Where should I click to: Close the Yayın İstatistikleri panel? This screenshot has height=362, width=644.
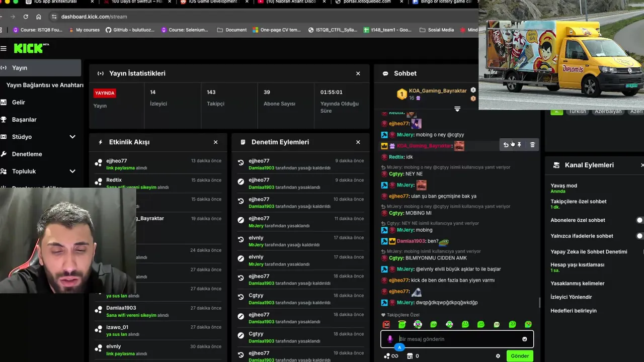[358, 73]
